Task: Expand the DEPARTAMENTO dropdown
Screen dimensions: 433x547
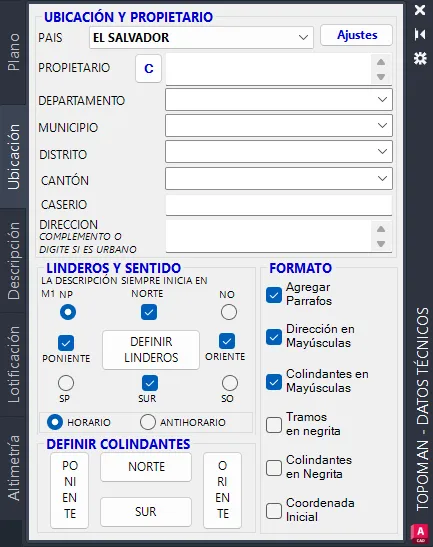Action: (279, 100)
